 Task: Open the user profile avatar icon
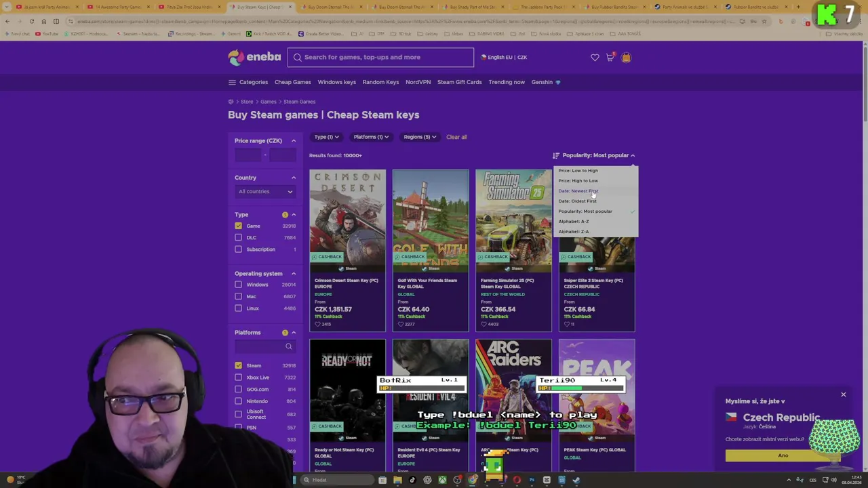pos(626,58)
